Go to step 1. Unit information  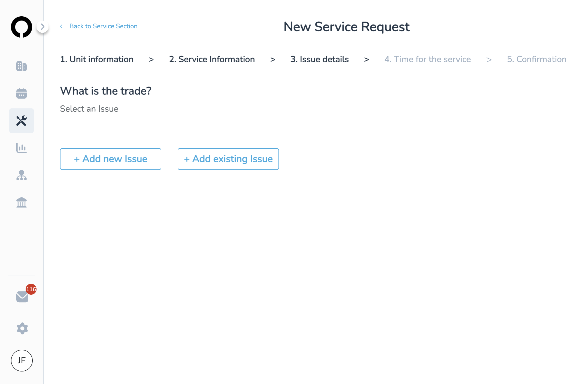(x=97, y=59)
